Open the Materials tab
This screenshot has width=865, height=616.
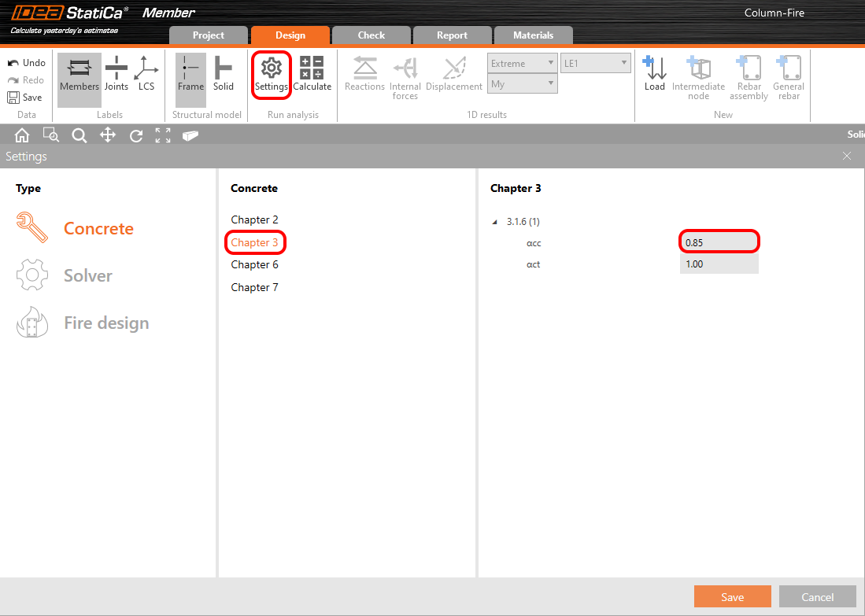point(533,35)
